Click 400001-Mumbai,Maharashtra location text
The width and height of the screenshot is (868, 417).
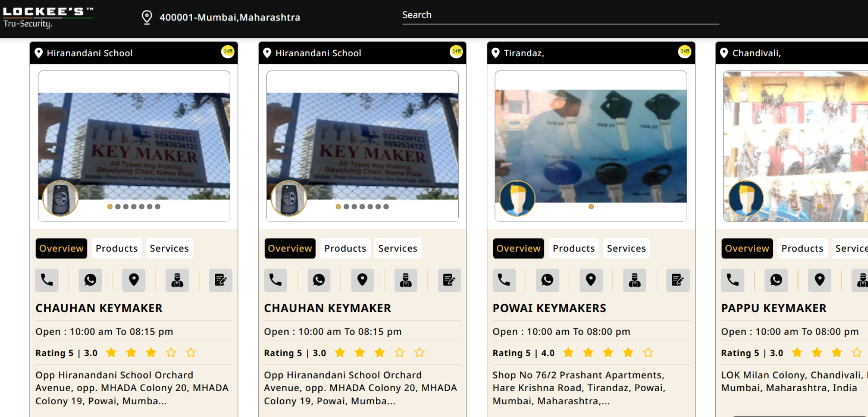[229, 17]
